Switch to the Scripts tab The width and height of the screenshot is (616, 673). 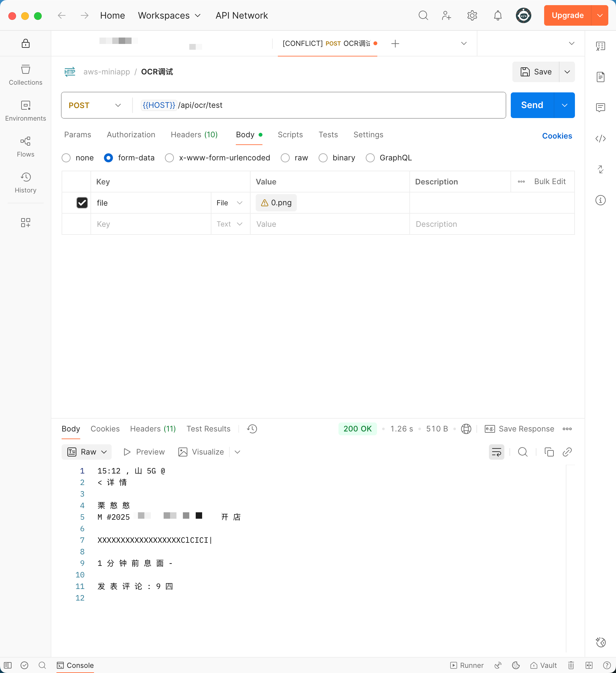click(x=290, y=134)
